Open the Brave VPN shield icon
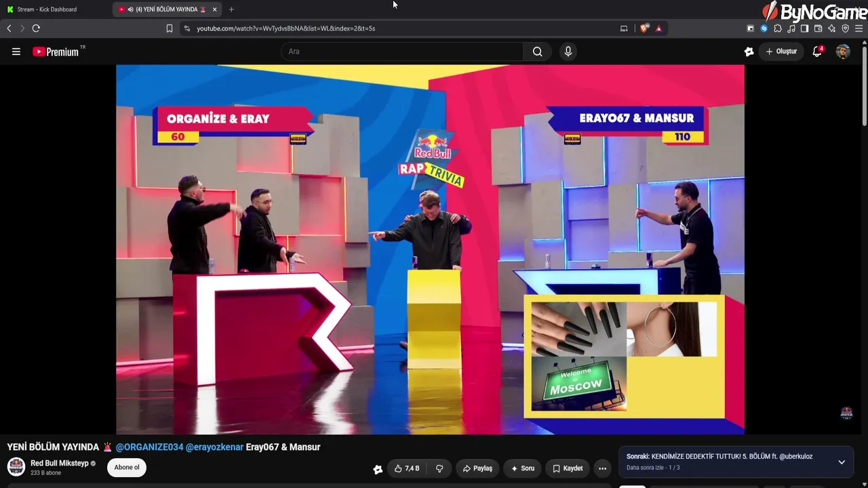868x488 pixels. point(845,28)
